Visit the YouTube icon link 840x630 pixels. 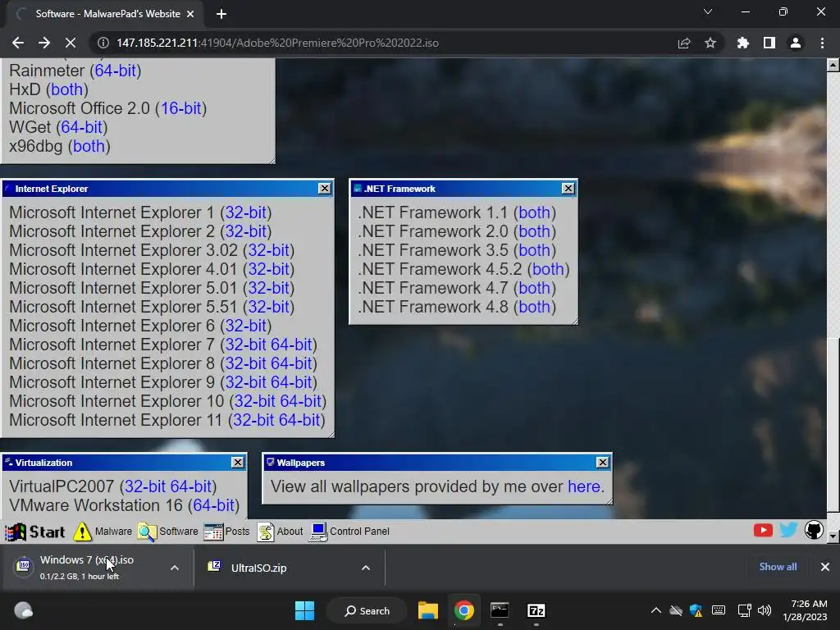(763, 531)
